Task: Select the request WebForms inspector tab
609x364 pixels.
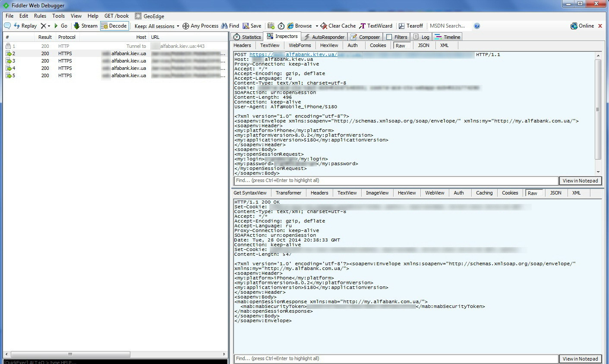Action: (x=300, y=45)
